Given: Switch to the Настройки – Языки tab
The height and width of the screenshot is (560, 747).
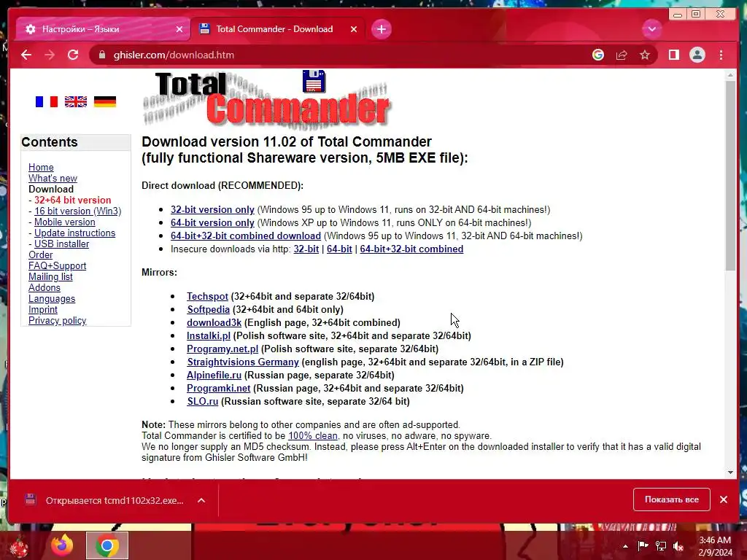Looking at the screenshot, I should point(102,29).
